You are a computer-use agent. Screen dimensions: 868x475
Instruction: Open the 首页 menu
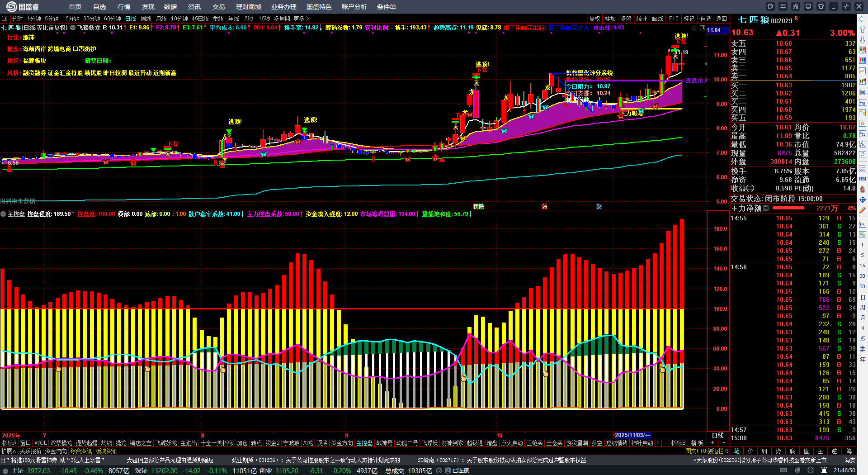tap(75, 6)
